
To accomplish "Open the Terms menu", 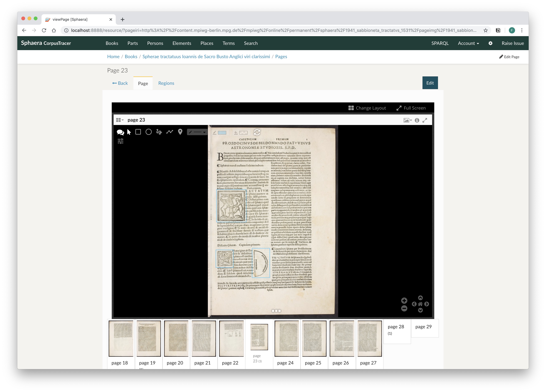I will tap(228, 43).
